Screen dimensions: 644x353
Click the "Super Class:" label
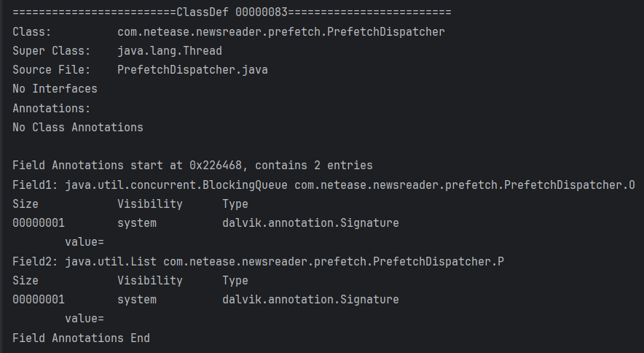coord(52,51)
